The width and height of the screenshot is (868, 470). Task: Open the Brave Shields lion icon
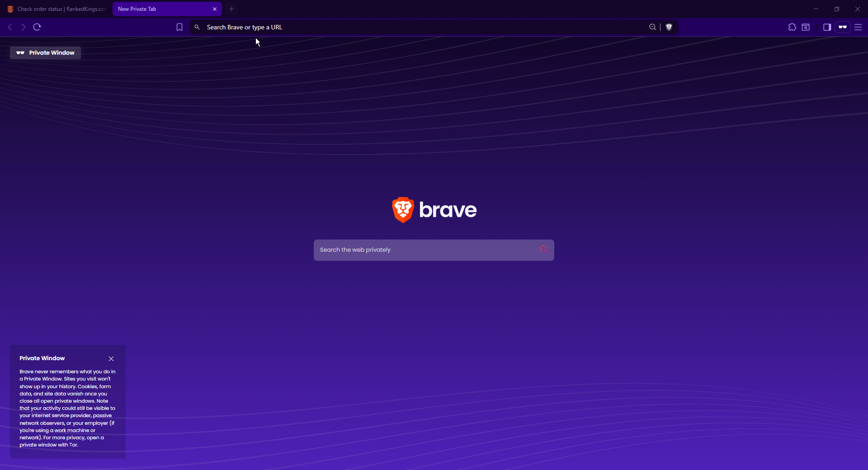(669, 27)
